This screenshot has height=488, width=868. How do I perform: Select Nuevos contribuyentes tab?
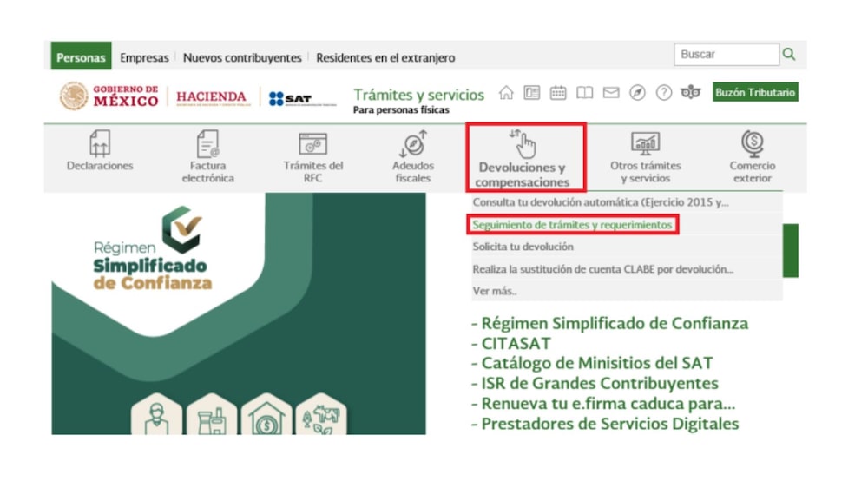242,57
